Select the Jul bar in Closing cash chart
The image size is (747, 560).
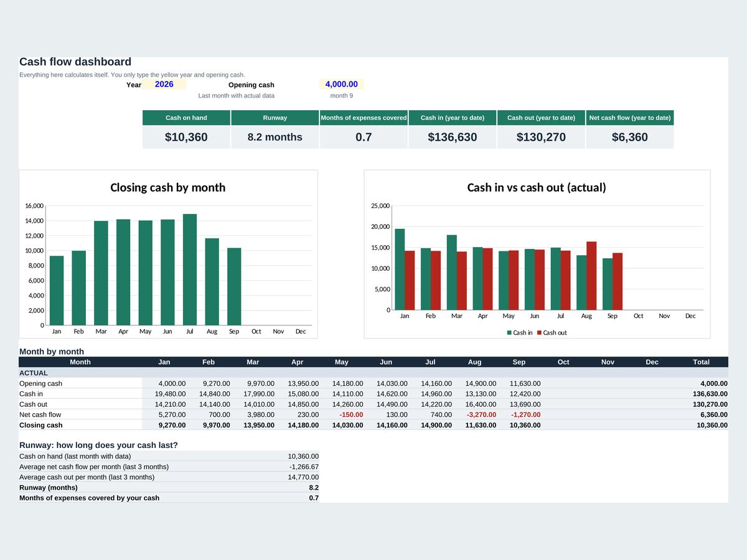click(190, 269)
